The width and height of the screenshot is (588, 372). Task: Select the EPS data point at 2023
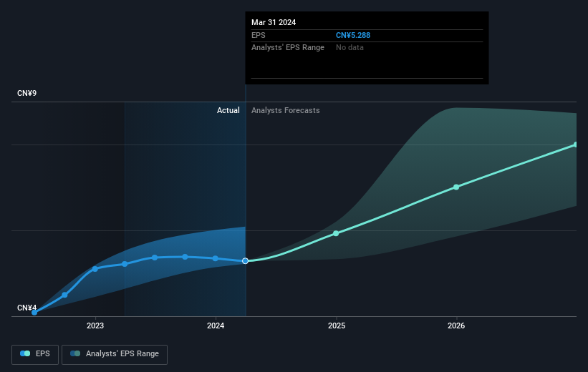(95, 269)
